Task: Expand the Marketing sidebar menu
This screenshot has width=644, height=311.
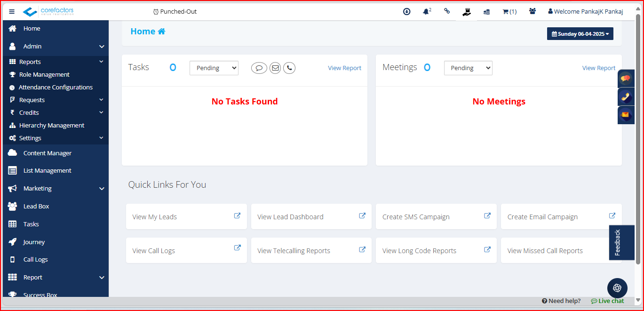Action: click(x=56, y=189)
